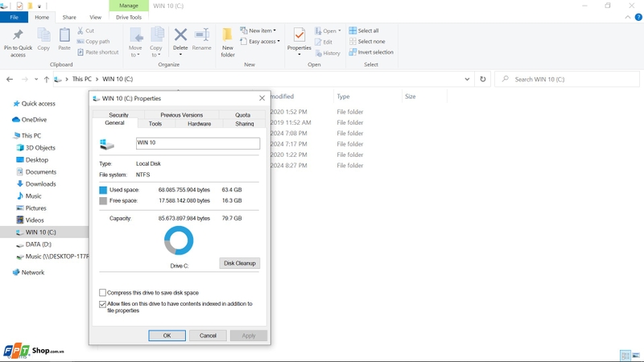Viewport: 644px width, 362px height.
Task: Open History in the ribbon
Action: tap(328, 53)
